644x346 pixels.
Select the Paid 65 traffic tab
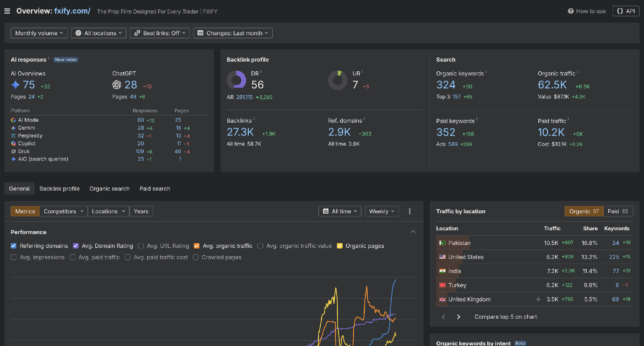[x=618, y=211]
